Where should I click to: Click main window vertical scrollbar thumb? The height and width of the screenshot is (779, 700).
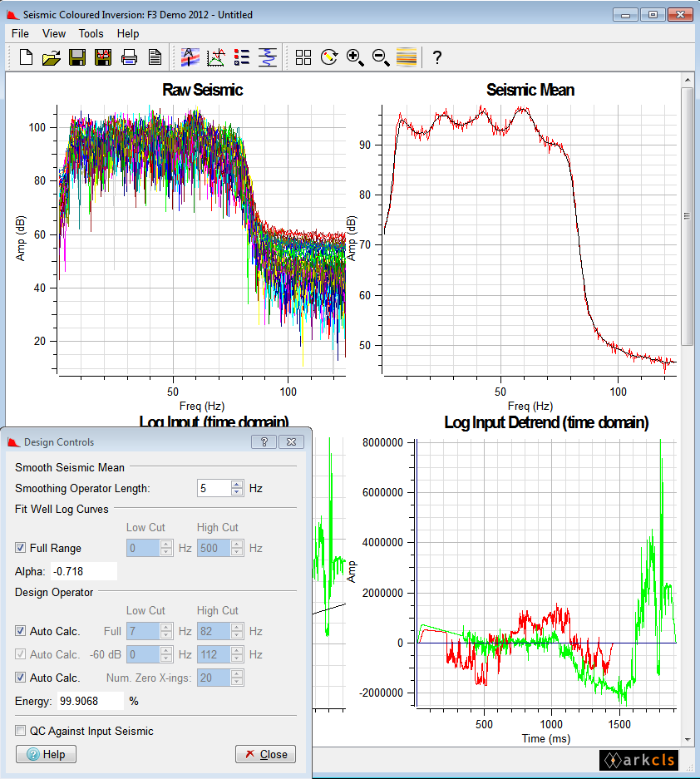687,216
